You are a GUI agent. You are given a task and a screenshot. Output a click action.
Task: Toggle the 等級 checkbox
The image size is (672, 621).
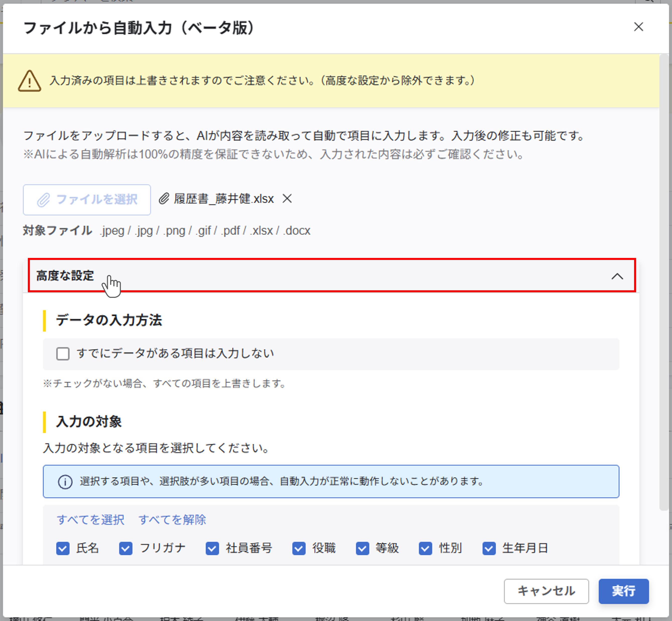pos(362,548)
